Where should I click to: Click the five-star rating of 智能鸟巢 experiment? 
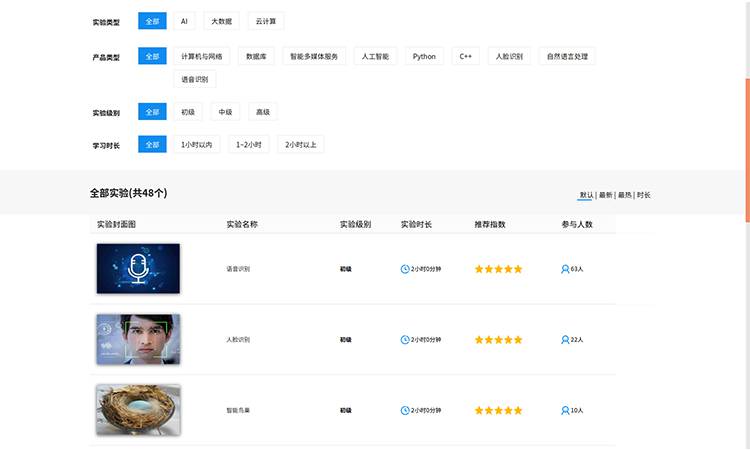click(498, 411)
